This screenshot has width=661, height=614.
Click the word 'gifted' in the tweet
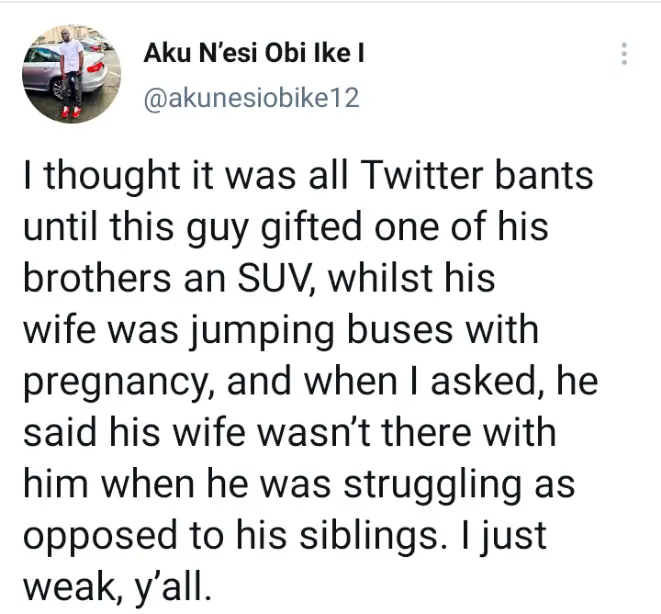pyautogui.click(x=311, y=229)
